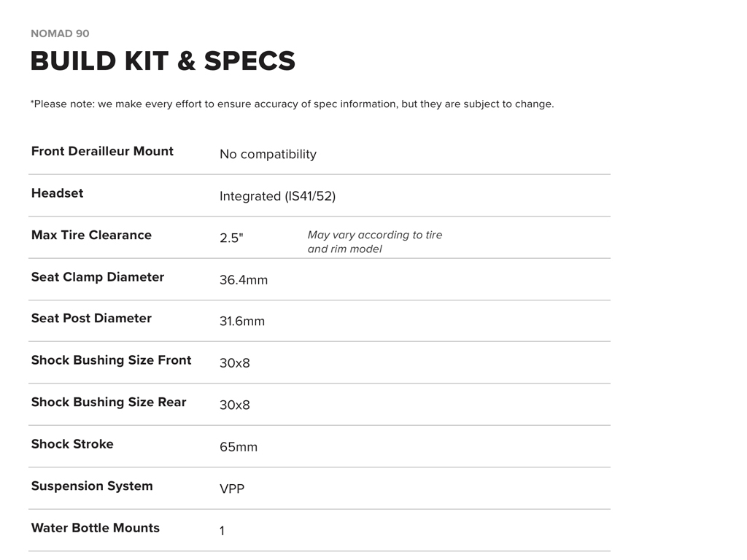This screenshot has width=747, height=560.
Task: Select the Front Derailleur Mount row label
Action: (x=102, y=152)
